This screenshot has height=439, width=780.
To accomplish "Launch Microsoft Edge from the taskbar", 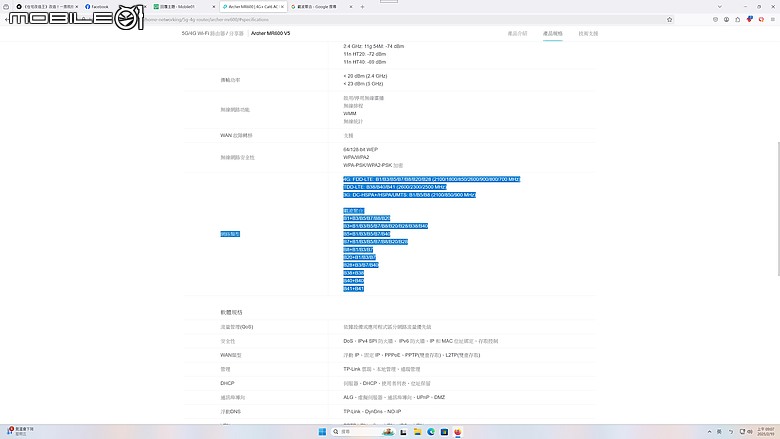I will (431, 432).
